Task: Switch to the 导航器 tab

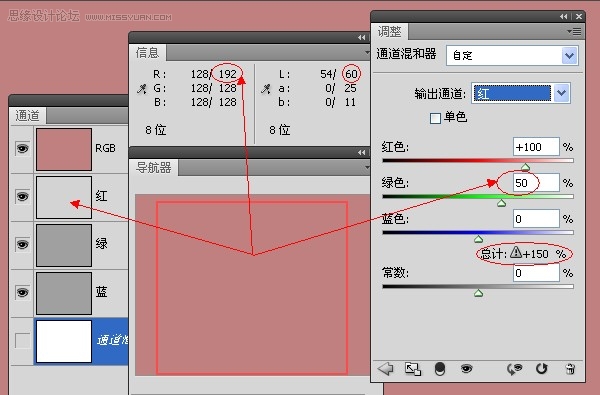Action: click(x=153, y=168)
